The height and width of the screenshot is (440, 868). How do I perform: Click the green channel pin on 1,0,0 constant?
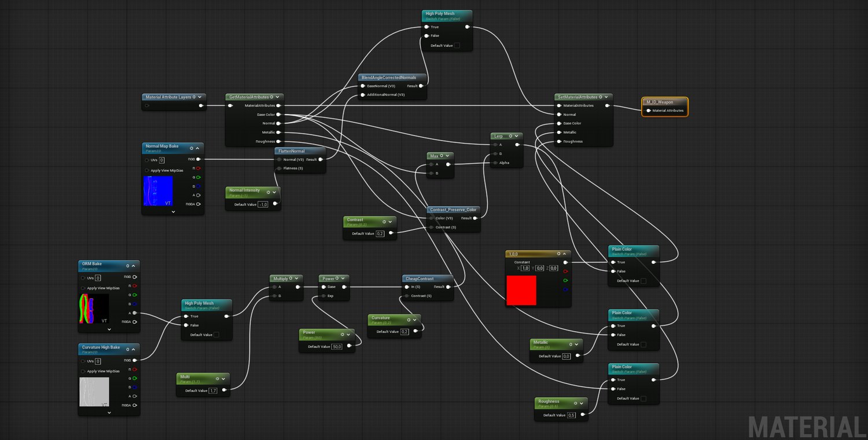565,280
